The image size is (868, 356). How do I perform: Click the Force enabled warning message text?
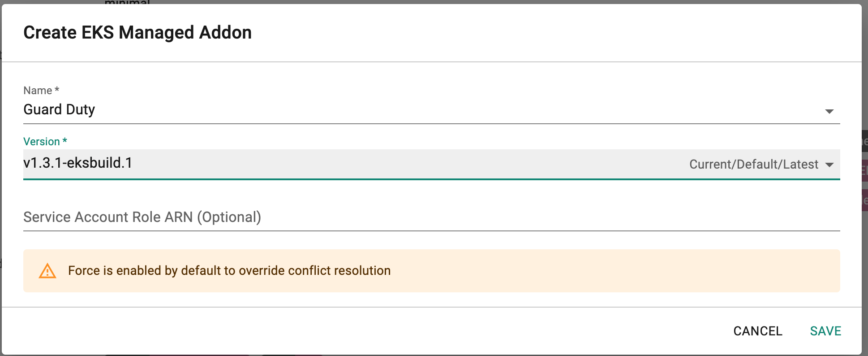point(229,271)
